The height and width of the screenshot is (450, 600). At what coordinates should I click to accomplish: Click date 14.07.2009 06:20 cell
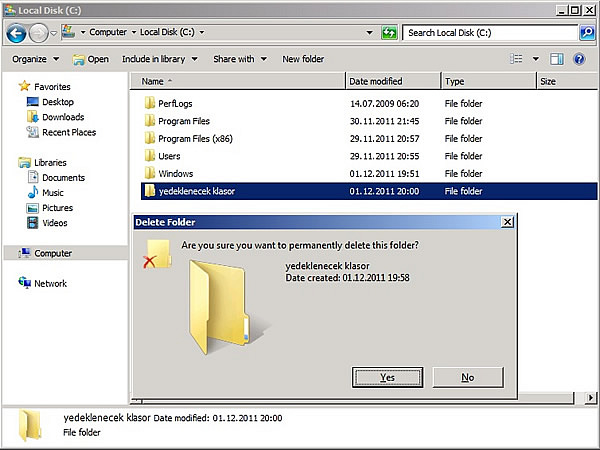point(384,103)
